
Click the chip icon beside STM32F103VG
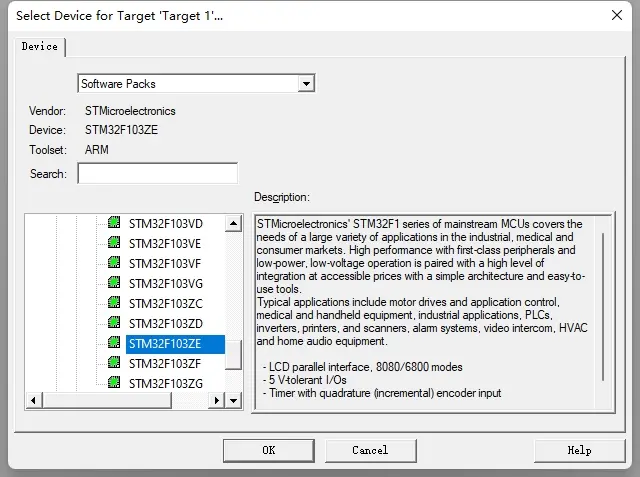click(114, 283)
